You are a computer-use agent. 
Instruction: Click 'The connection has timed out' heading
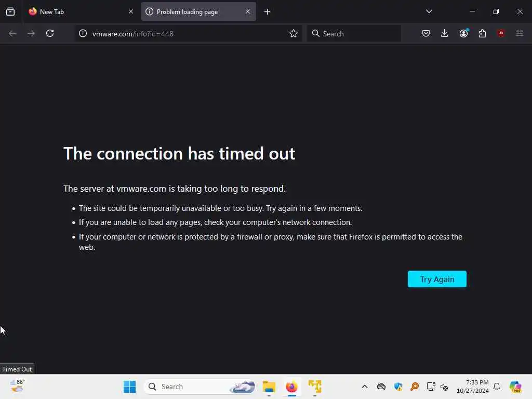(x=179, y=153)
